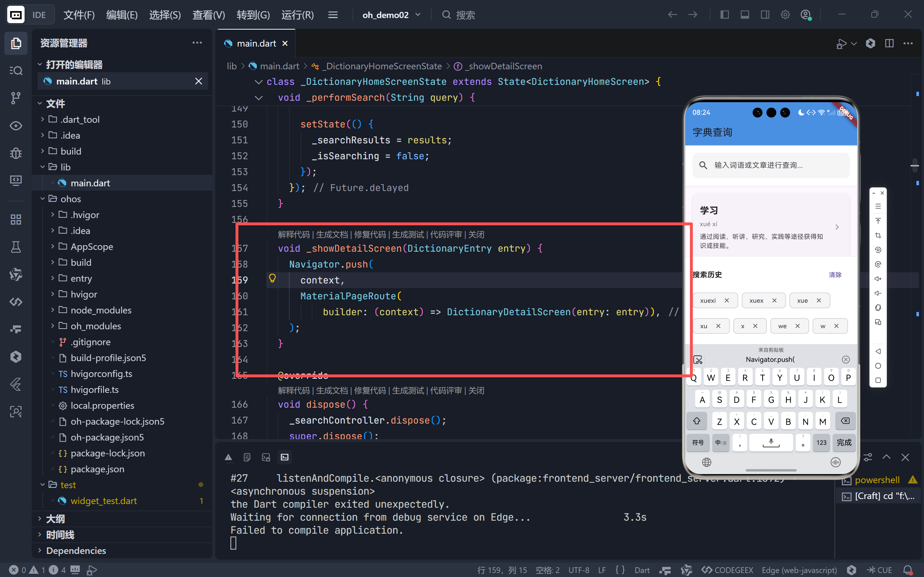Screen dimensions: 924x577
Task: Open the Extensions view in activity bar
Action: pos(16,220)
